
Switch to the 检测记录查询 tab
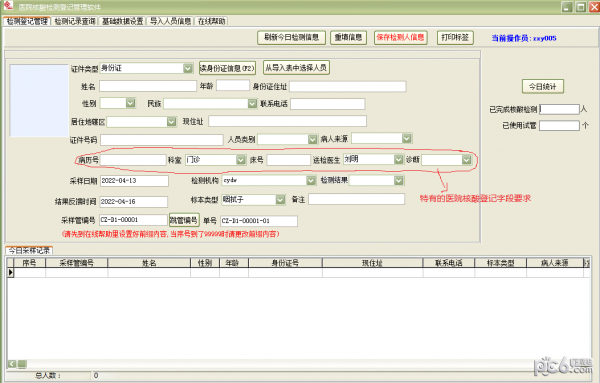[75, 21]
